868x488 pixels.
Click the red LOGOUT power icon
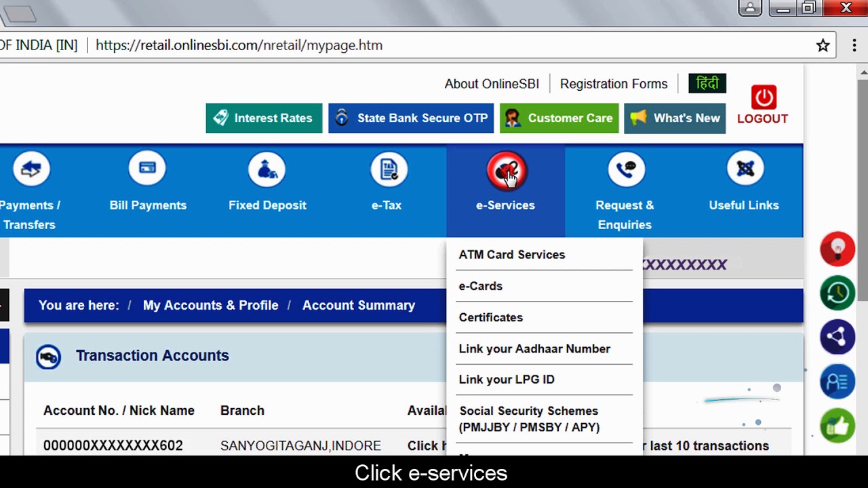[764, 97]
